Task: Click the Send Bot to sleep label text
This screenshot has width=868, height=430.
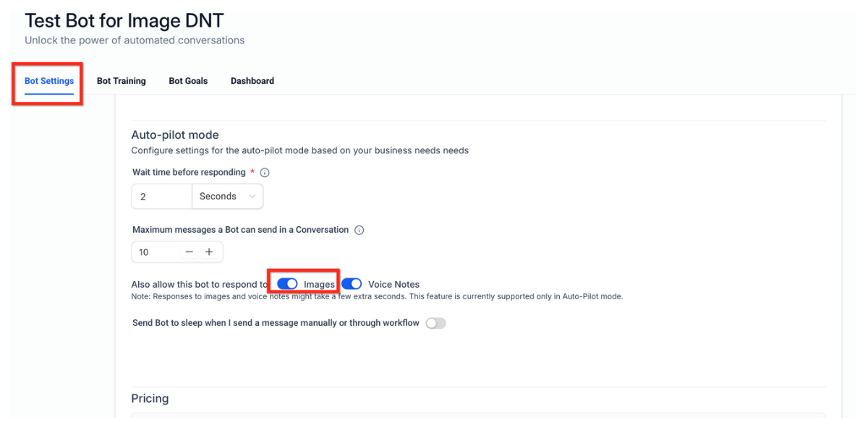Action: click(276, 323)
